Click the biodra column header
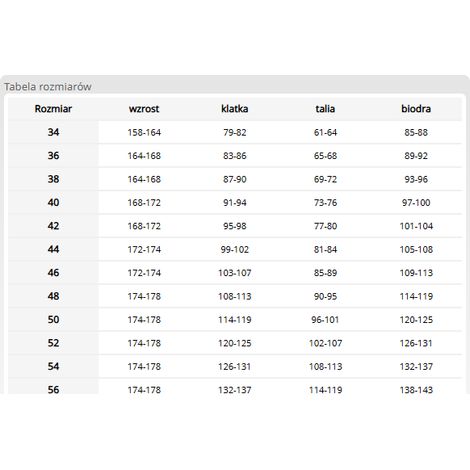The width and height of the screenshot is (470, 470). [x=416, y=109]
